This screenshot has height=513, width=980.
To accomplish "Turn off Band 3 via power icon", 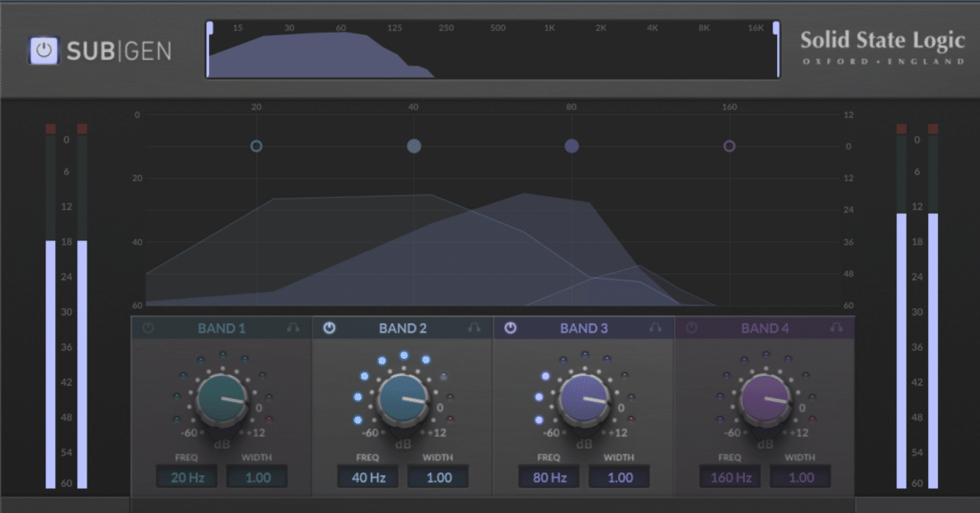I will (511, 328).
